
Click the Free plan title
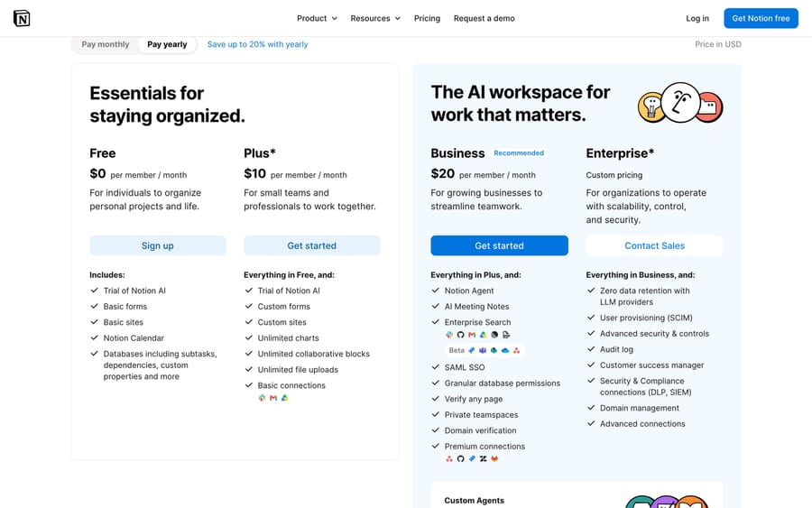pos(103,153)
